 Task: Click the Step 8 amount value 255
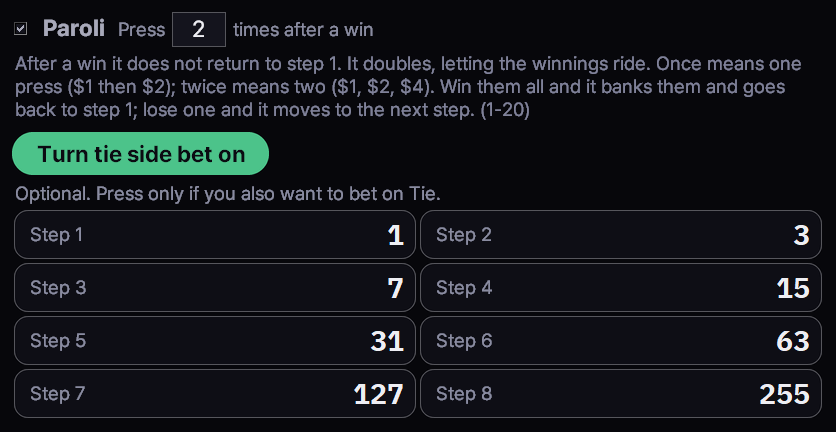pos(784,394)
